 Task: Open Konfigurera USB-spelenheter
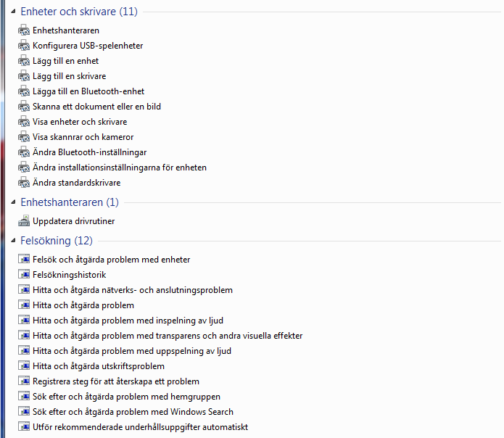point(88,46)
